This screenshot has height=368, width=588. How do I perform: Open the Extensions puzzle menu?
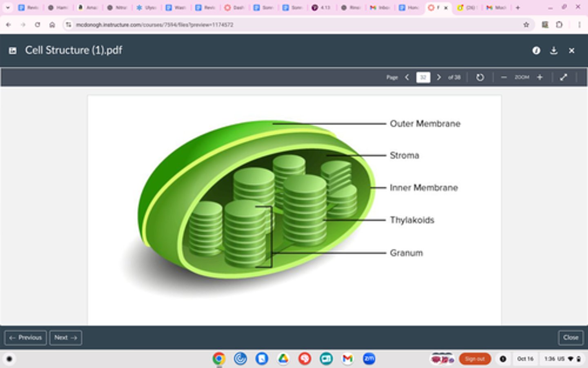coord(559,25)
